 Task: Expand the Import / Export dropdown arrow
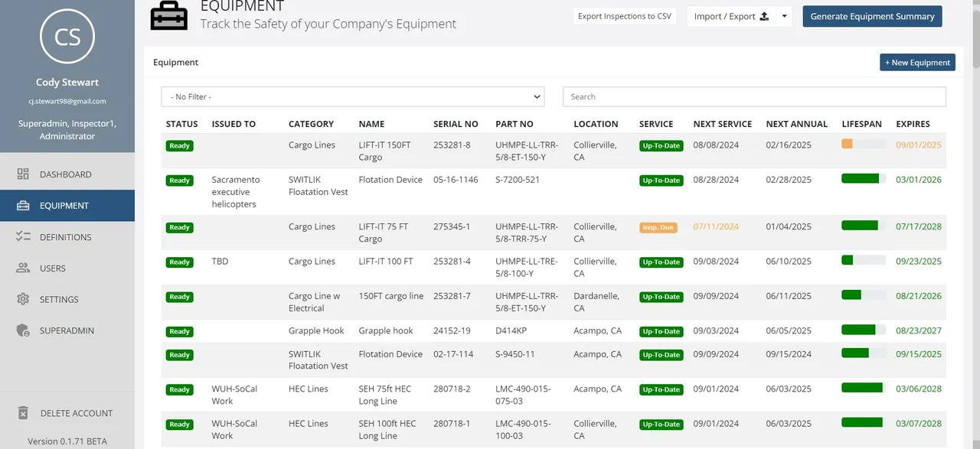[x=782, y=15]
